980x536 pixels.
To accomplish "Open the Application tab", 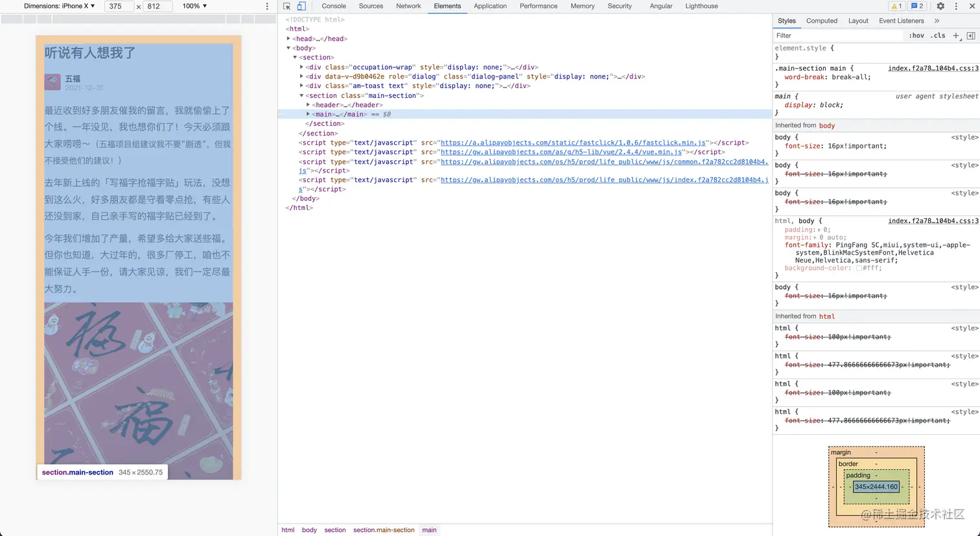I will [x=490, y=6].
